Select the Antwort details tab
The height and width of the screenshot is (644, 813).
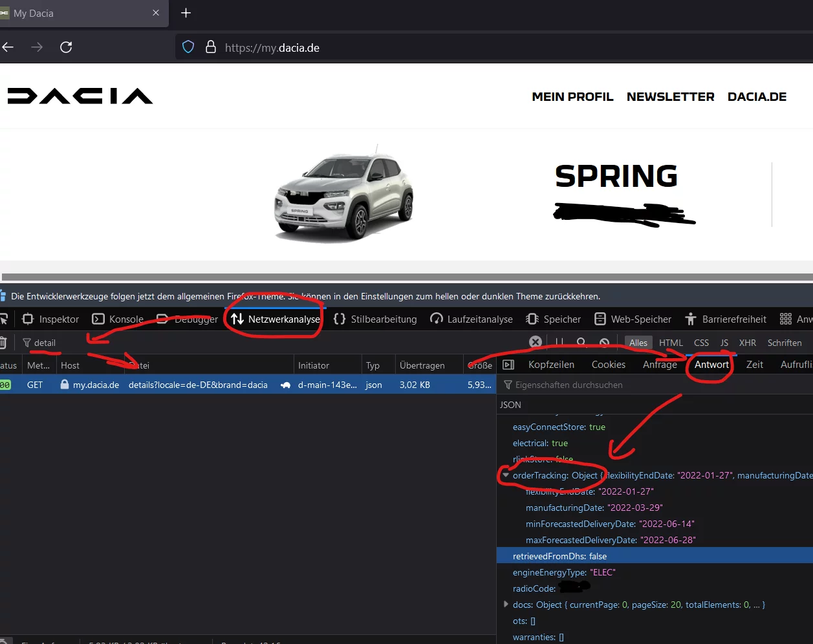point(711,365)
